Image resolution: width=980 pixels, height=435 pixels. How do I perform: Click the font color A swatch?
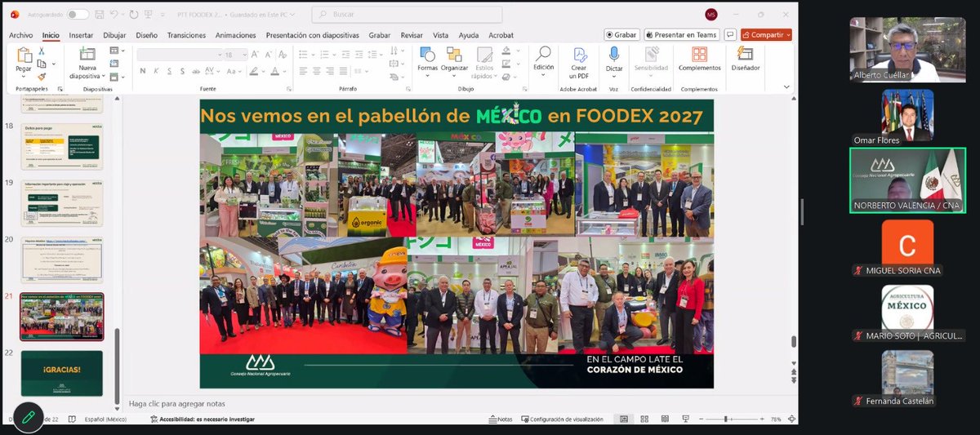274,71
